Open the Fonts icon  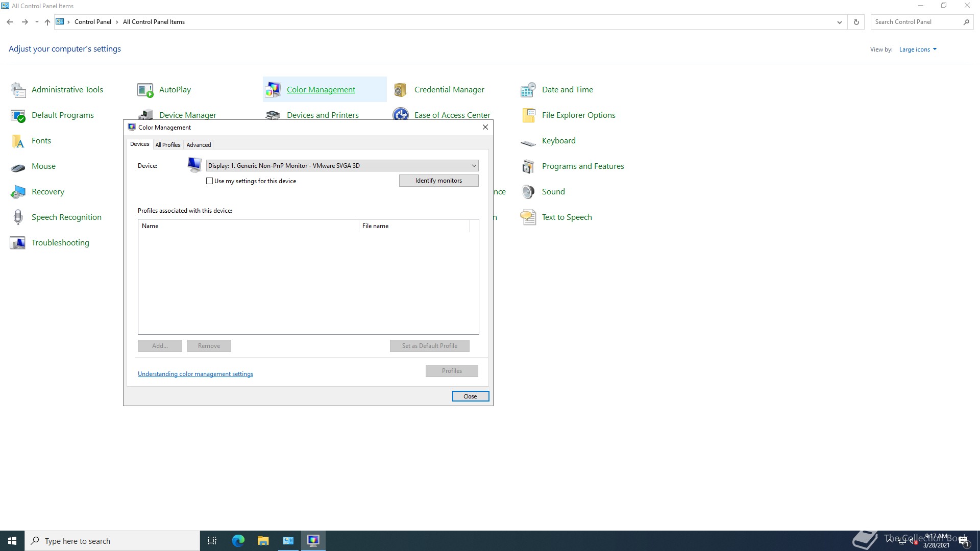(18, 141)
